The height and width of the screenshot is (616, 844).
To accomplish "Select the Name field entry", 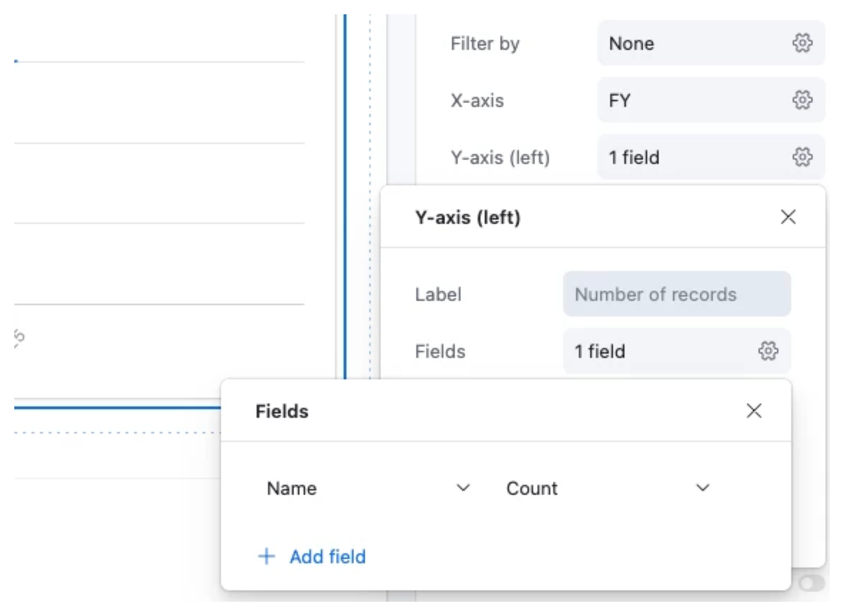I will (292, 488).
